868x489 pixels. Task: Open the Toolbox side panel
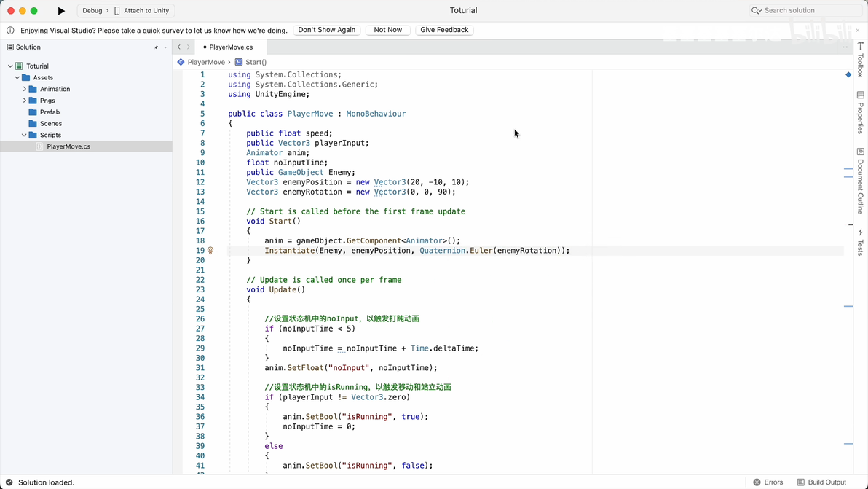pyautogui.click(x=860, y=60)
